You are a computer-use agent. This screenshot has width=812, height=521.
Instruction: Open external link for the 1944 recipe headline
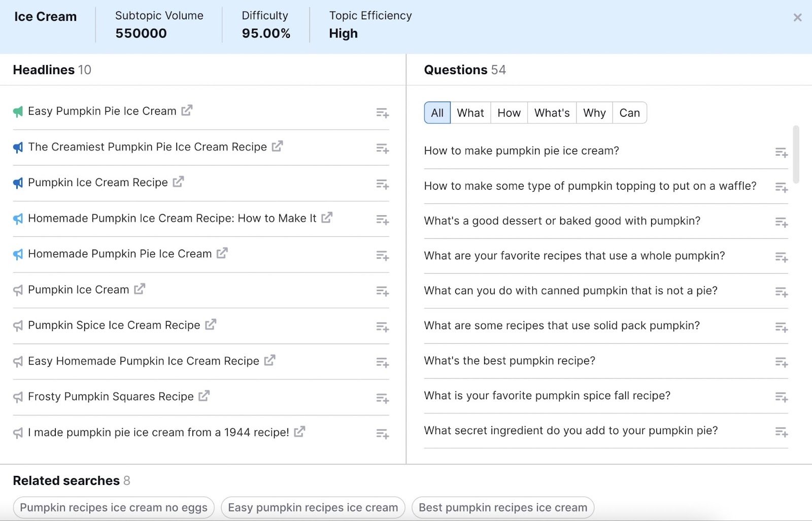click(x=299, y=432)
